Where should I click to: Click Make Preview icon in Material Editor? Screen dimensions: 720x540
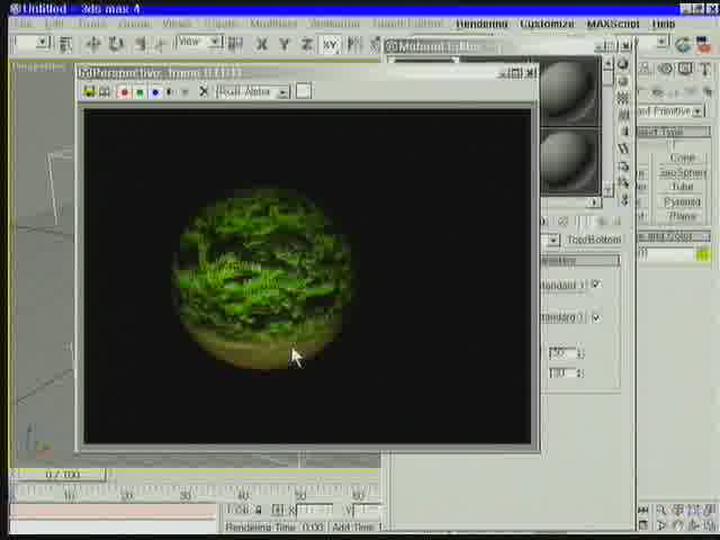point(623,148)
